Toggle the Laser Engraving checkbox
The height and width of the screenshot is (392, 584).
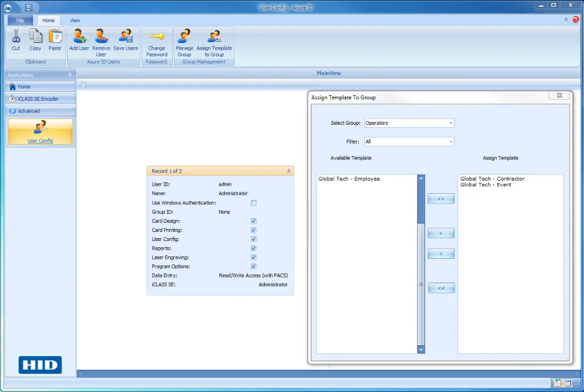(254, 258)
